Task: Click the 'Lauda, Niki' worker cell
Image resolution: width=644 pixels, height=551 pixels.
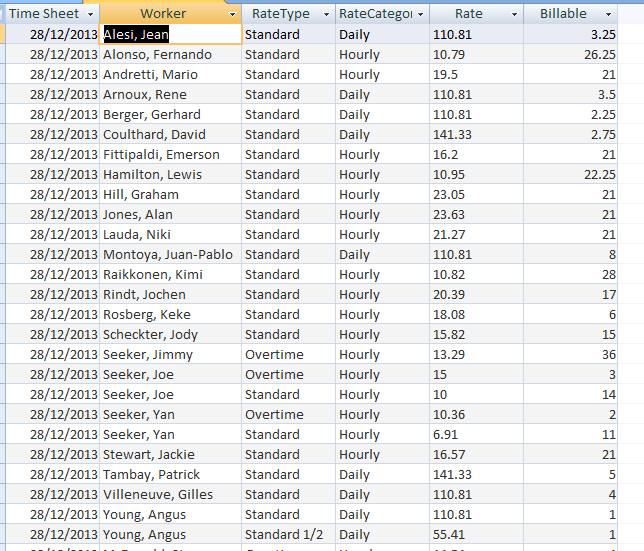Action: click(x=170, y=234)
